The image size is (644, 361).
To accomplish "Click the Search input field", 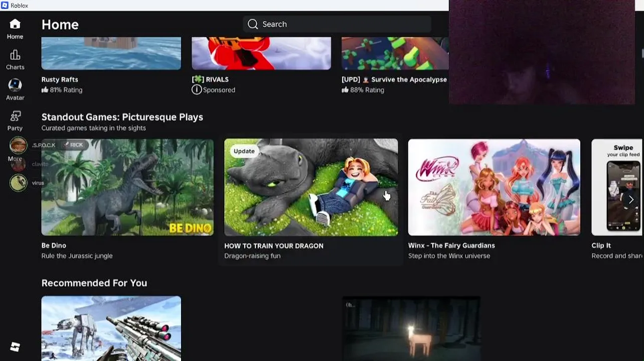I will 337,24.
